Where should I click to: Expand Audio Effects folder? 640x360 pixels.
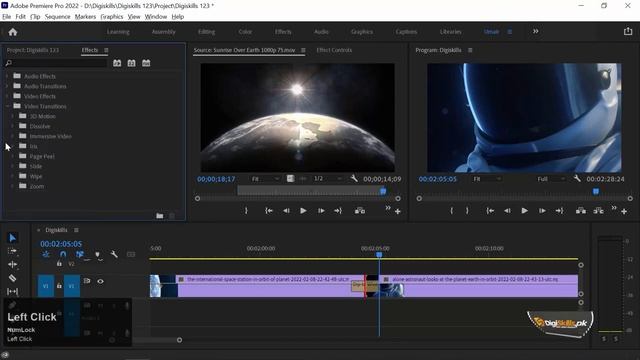7,76
